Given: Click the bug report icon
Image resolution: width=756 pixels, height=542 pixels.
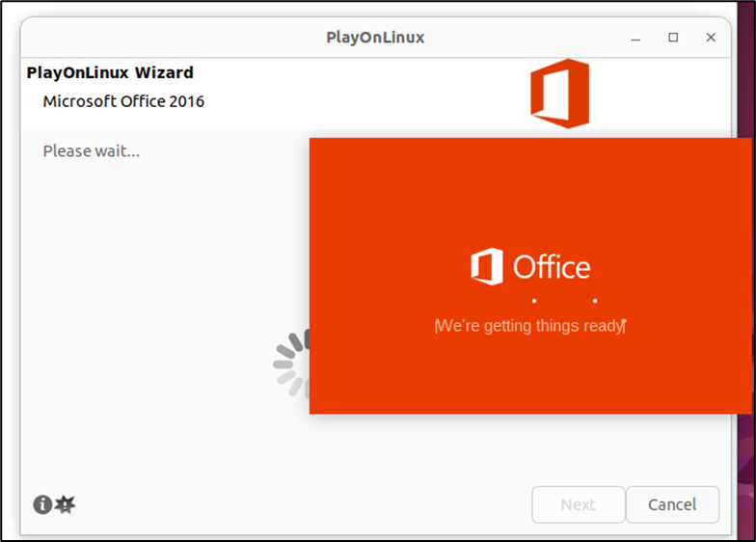Looking at the screenshot, I should pos(65,504).
